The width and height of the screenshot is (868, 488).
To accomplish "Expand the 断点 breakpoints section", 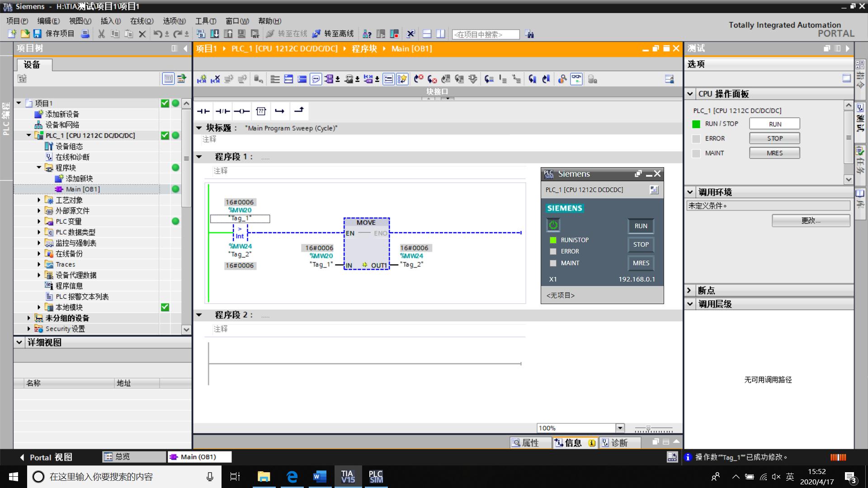I will tap(690, 291).
